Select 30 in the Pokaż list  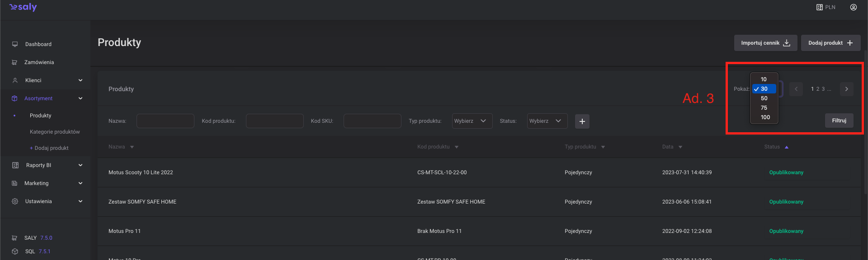coord(764,89)
